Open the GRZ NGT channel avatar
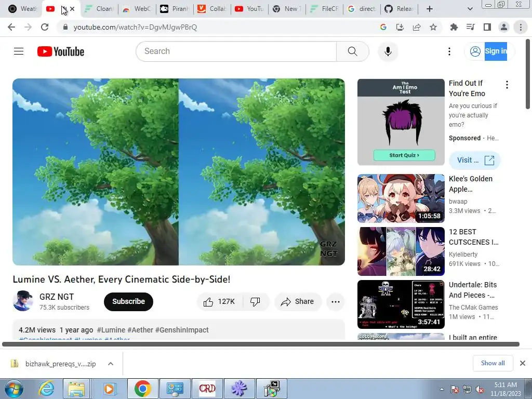Viewport: 532px width, 399px height. [23, 301]
